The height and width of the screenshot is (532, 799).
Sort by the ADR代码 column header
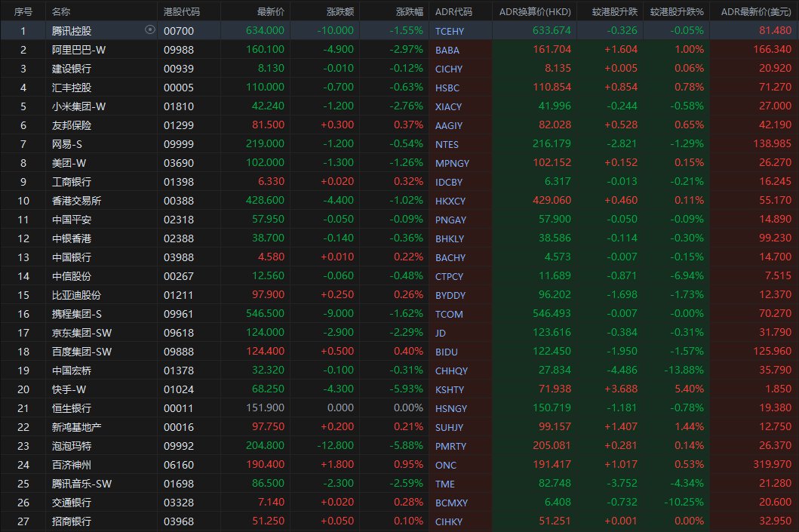point(453,11)
